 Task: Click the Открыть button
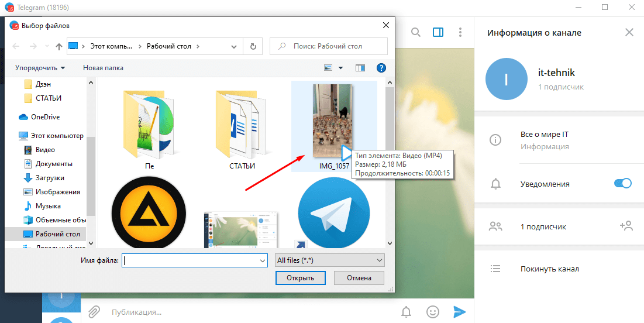[301, 278]
